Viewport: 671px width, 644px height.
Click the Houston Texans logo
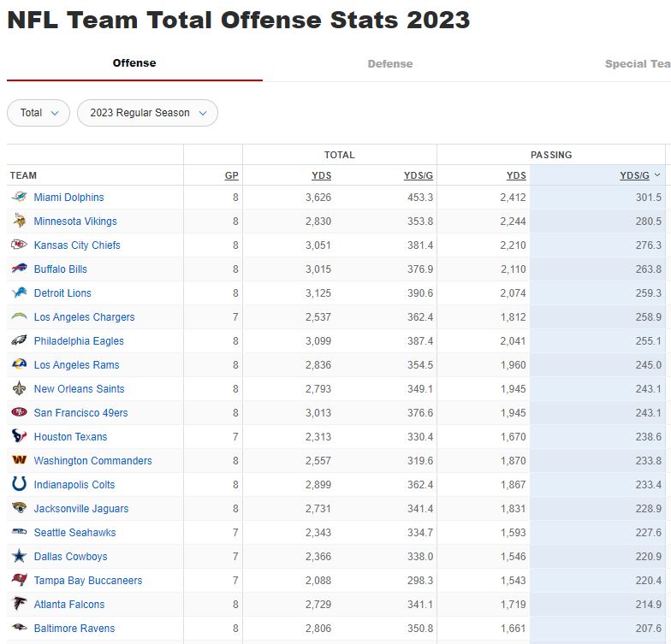(19, 436)
